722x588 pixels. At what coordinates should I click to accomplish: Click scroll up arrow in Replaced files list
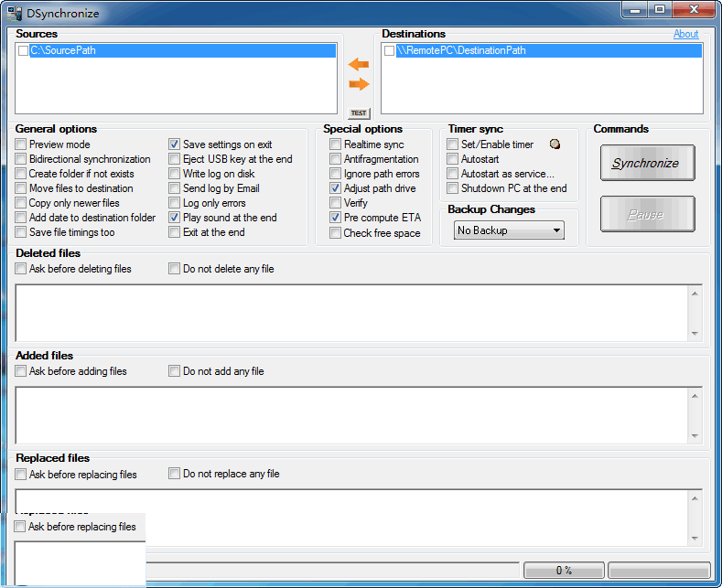(x=695, y=498)
